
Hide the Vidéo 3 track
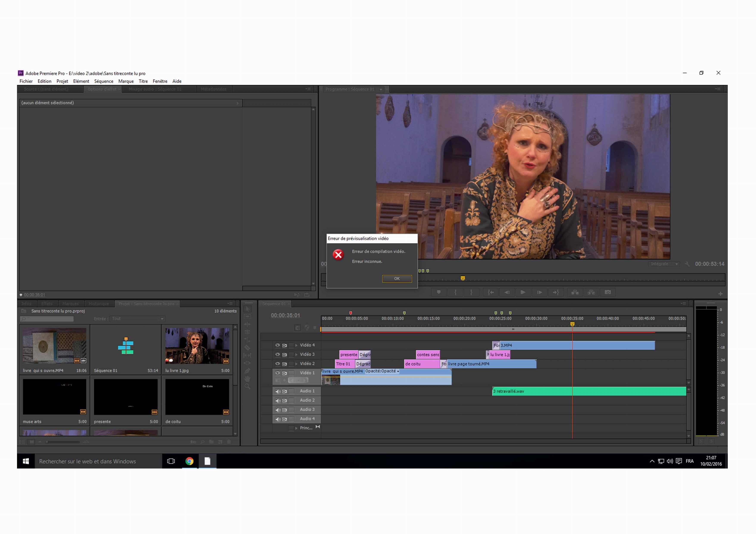(x=278, y=354)
